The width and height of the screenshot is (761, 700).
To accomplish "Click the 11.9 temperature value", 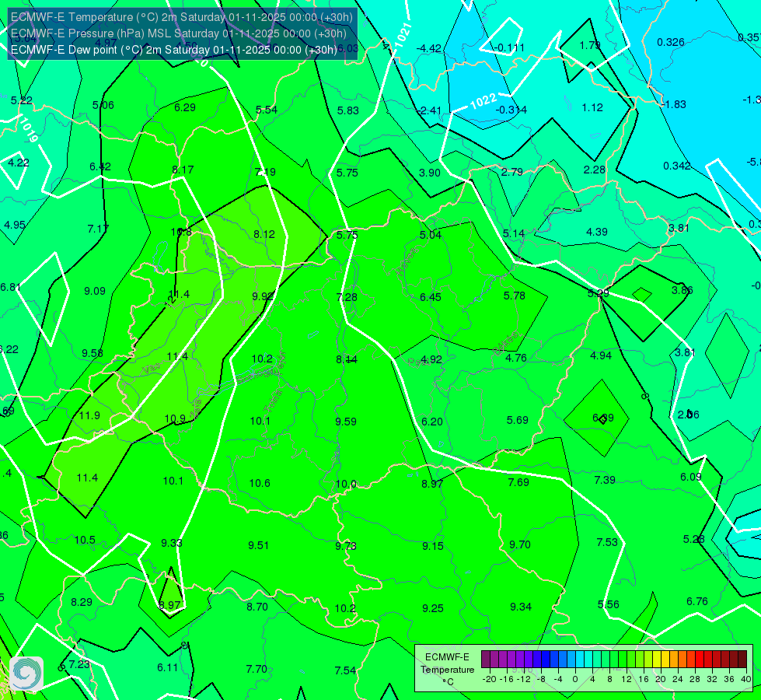I will (89, 416).
